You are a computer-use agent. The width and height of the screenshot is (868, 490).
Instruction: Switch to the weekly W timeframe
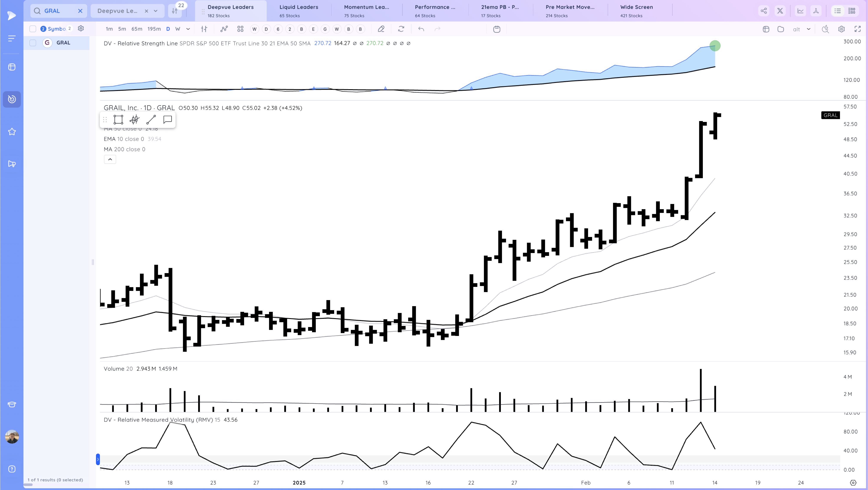178,29
